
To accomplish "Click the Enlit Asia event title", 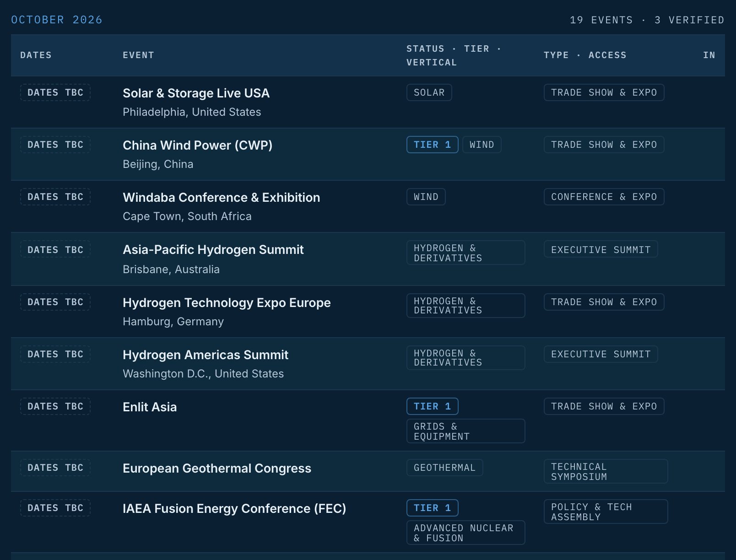I will point(150,407).
